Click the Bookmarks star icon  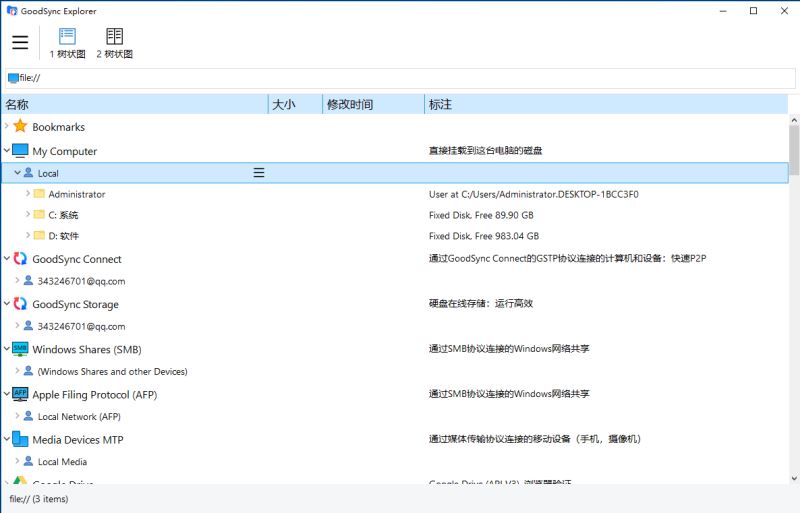pos(20,126)
